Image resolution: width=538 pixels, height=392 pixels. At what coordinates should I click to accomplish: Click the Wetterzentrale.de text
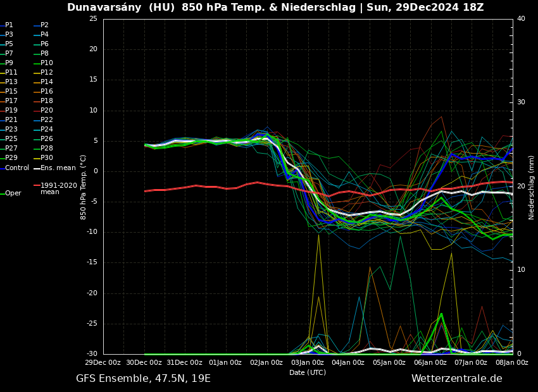(456, 379)
